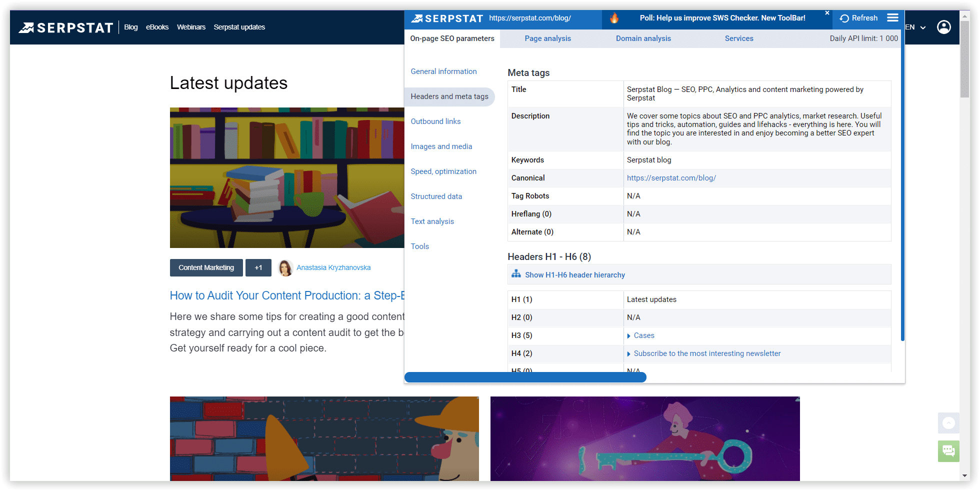Select Headers and meta tags section
980x491 pixels.
point(449,96)
